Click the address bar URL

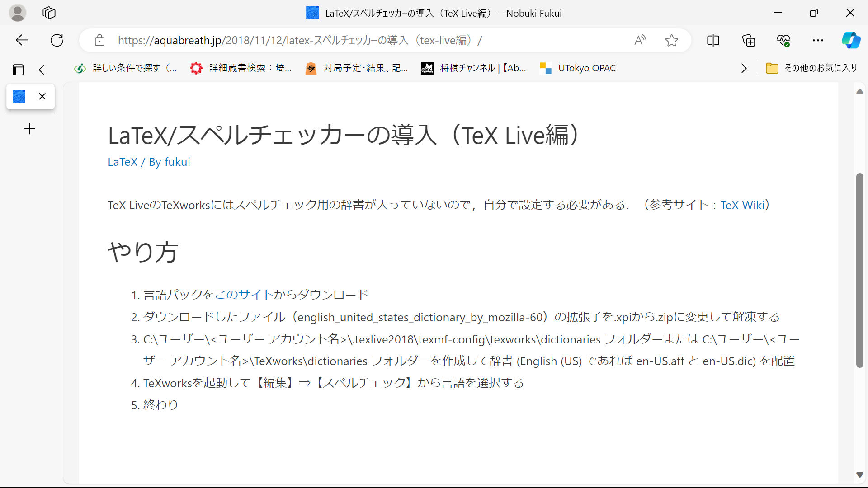[300, 40]
